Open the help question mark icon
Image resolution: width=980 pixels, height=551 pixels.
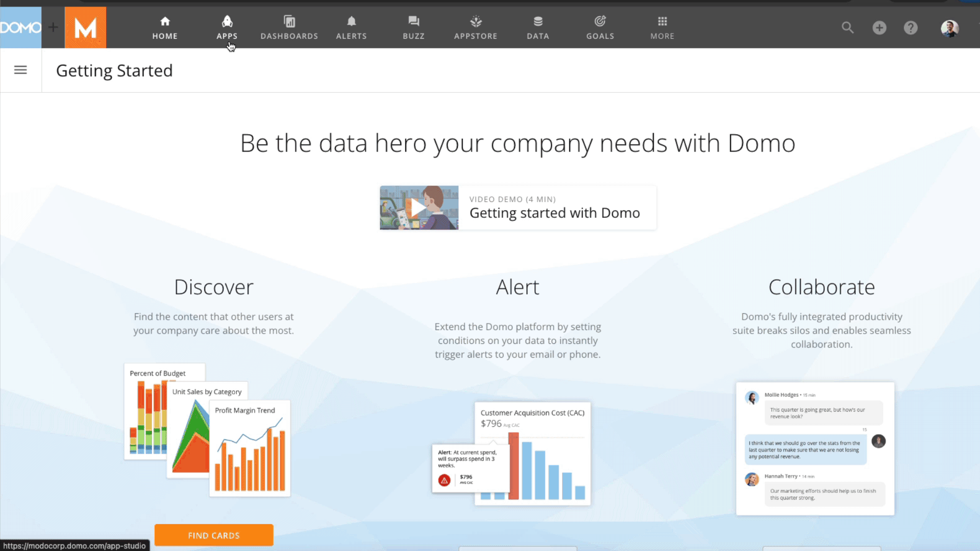[x=911, y=28]
